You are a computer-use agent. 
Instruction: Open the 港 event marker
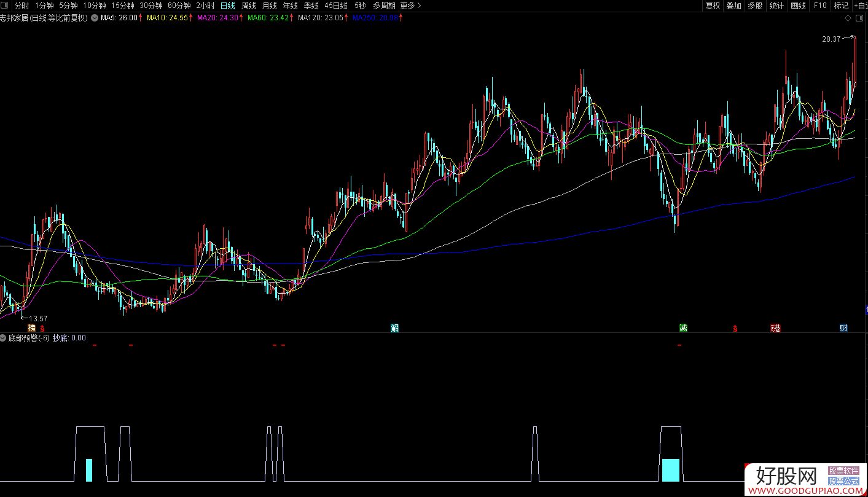(776, 328)
